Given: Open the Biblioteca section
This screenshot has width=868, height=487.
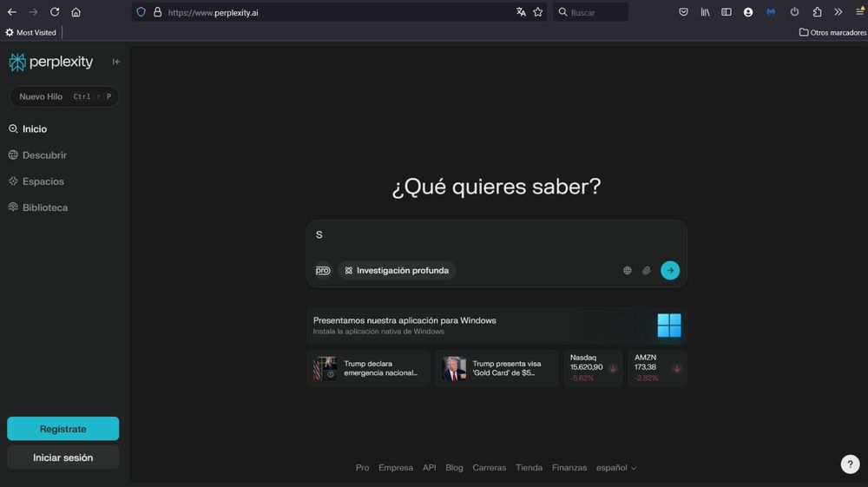Looking at the screenshot, I should coord(38,207).
